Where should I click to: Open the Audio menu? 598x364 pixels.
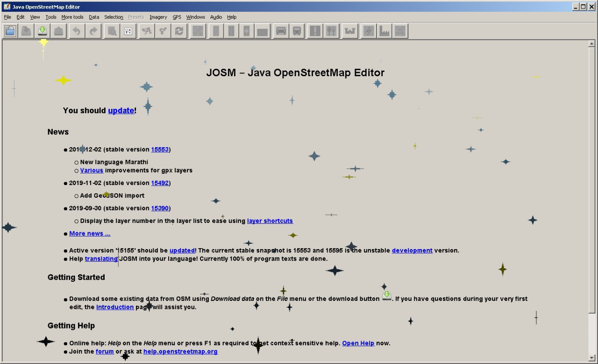point(216,17)
